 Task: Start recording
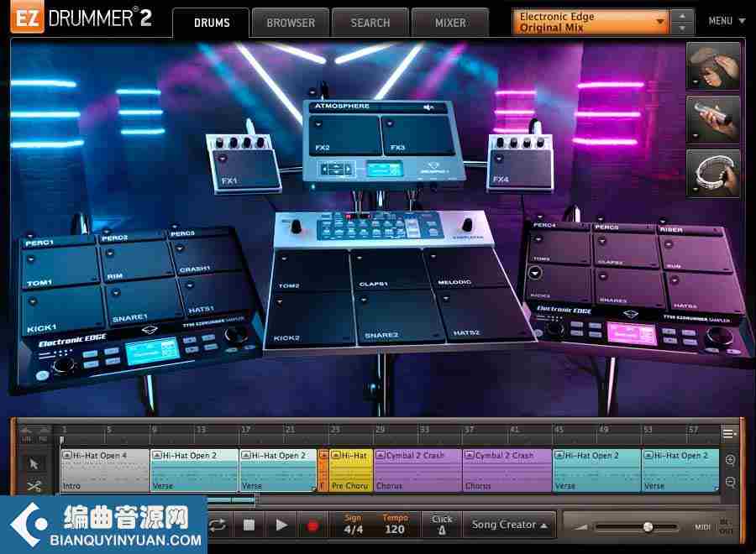(x=312, y=525)
